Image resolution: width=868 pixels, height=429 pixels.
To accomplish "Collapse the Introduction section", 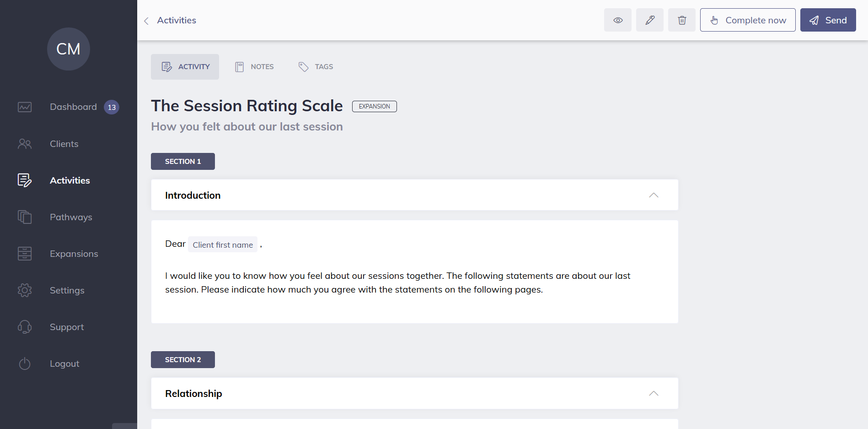I will pos(654,195).
